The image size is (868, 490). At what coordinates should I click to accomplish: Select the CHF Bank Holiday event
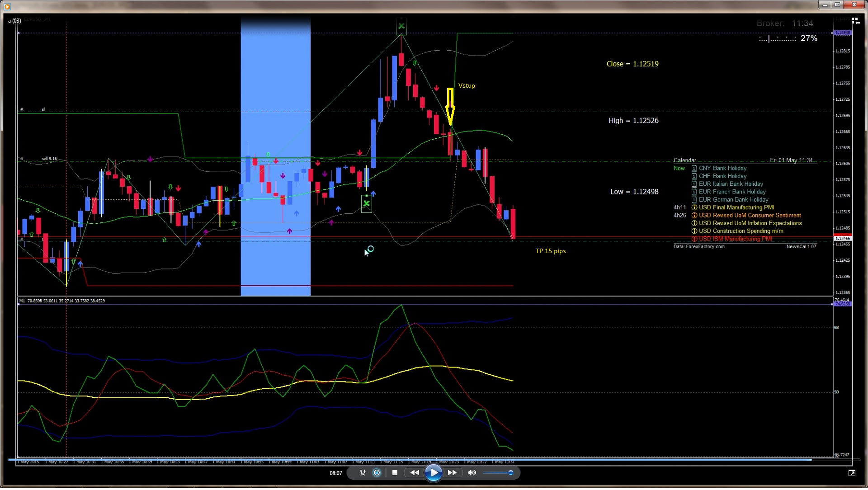tap(722, 176)
